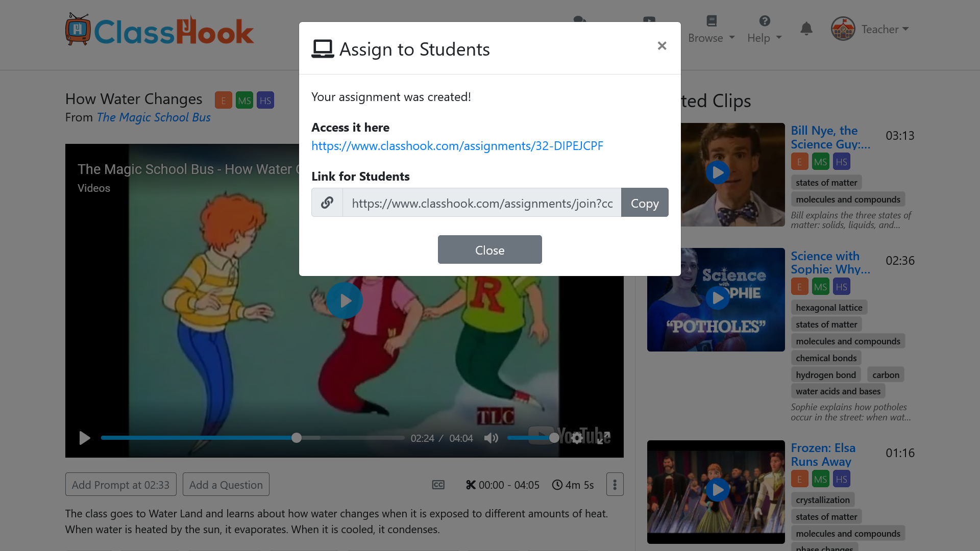Click the Add a Question button
The height and width of the screenshot is (551, 980).
click(x=226, y=485)
